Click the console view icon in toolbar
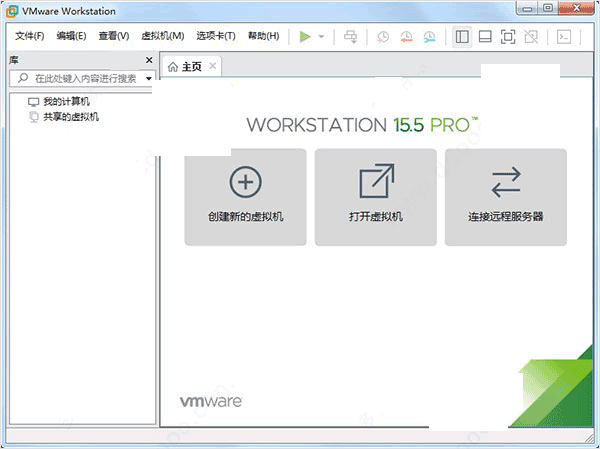600x449 pixels. [x=564, y=36]
